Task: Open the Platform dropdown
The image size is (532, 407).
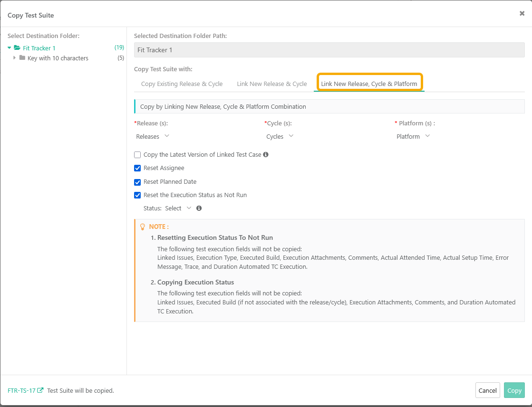Action: [413, 136]
